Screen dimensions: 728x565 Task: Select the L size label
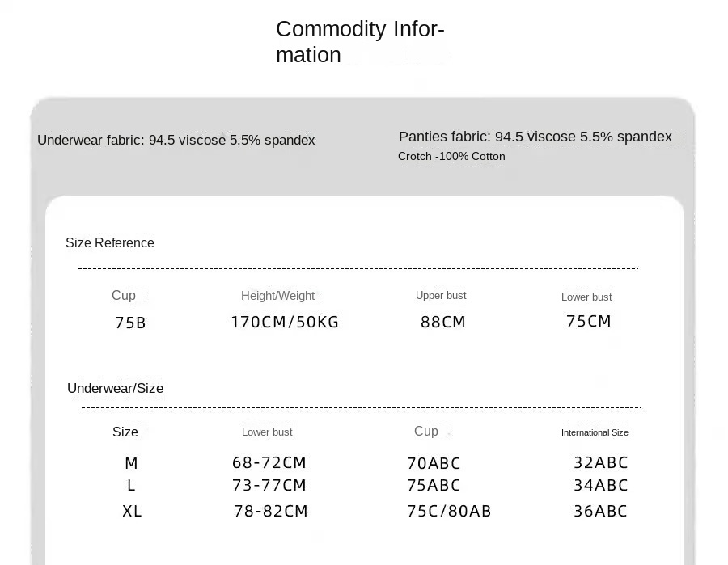click(131, 486)
